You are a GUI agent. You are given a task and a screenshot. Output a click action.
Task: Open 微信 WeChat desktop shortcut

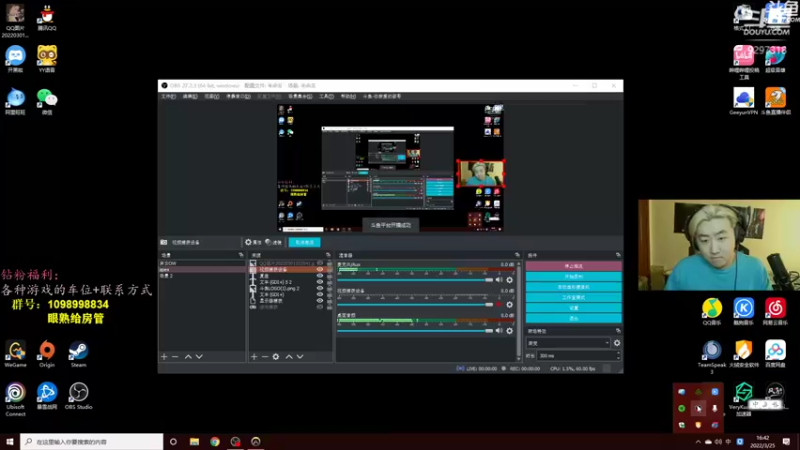point(47,101)
